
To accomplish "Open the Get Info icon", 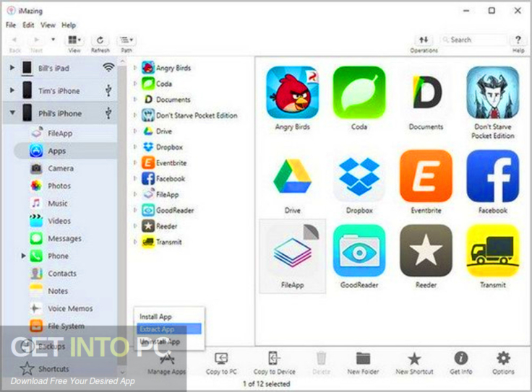I will (460, 358).
